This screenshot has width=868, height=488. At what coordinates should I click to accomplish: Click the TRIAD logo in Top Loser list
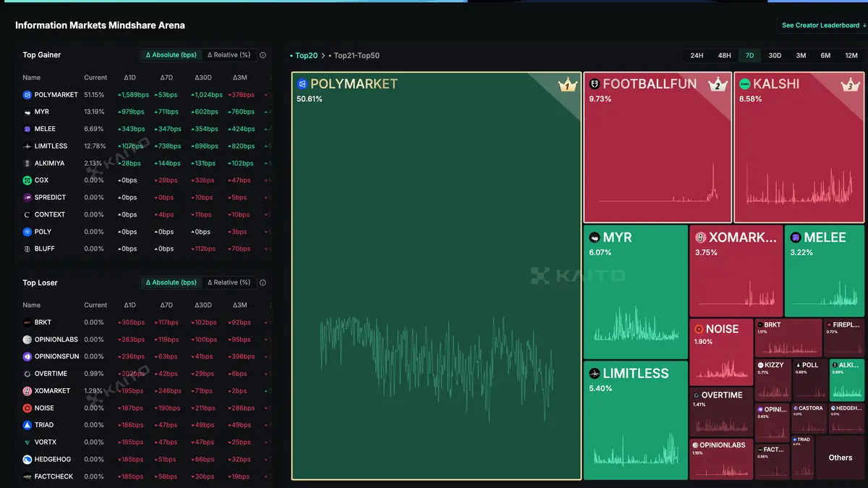pos(27,425)
